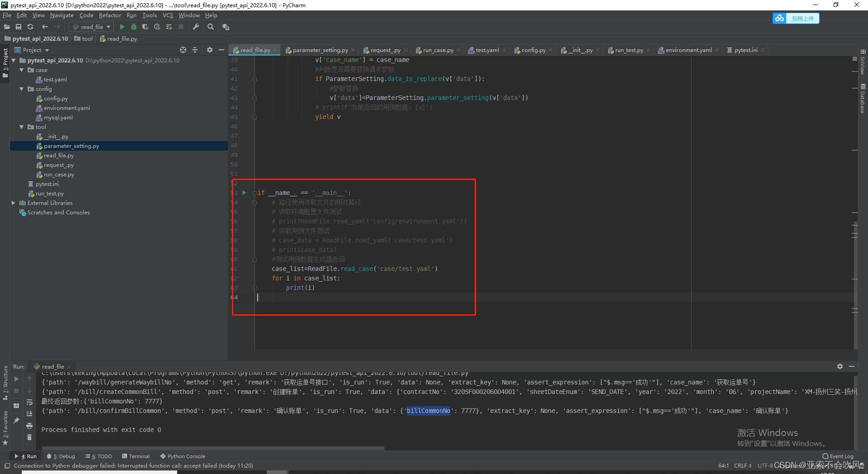
Task: Open Project panel gear options
Action: pyautogui.click(x=210, y=50)
